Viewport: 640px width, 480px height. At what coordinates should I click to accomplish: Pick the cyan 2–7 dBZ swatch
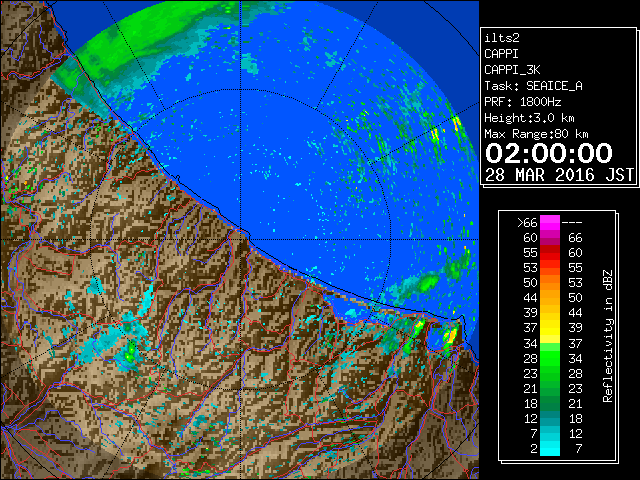550,449
